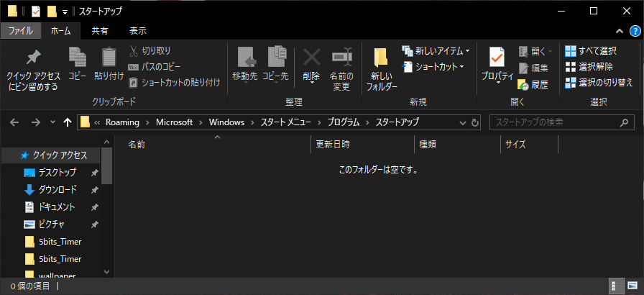
Task: Refresh the folder view
Action: [x=475, y=122]
